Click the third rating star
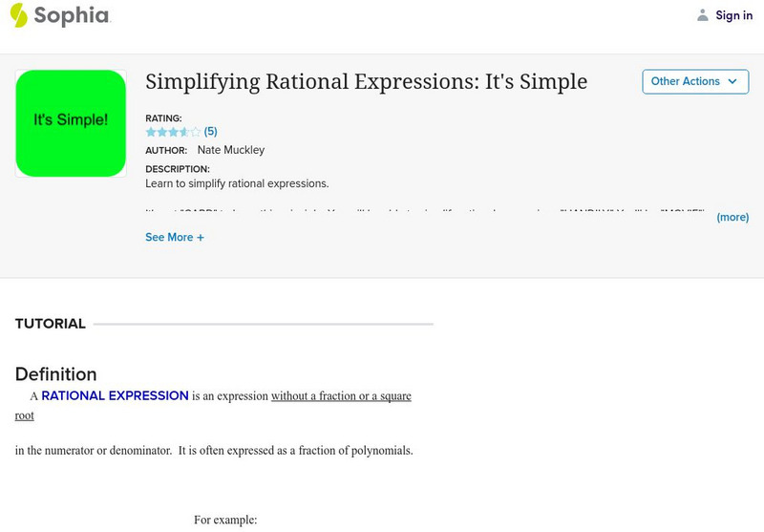 pyautogui.click(x=174, y=132)
